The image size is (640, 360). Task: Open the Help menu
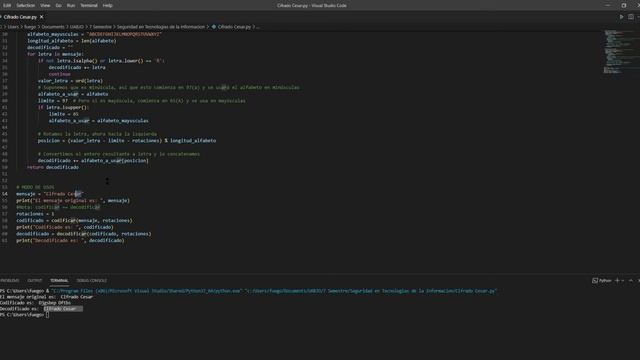tap(107, 6)
